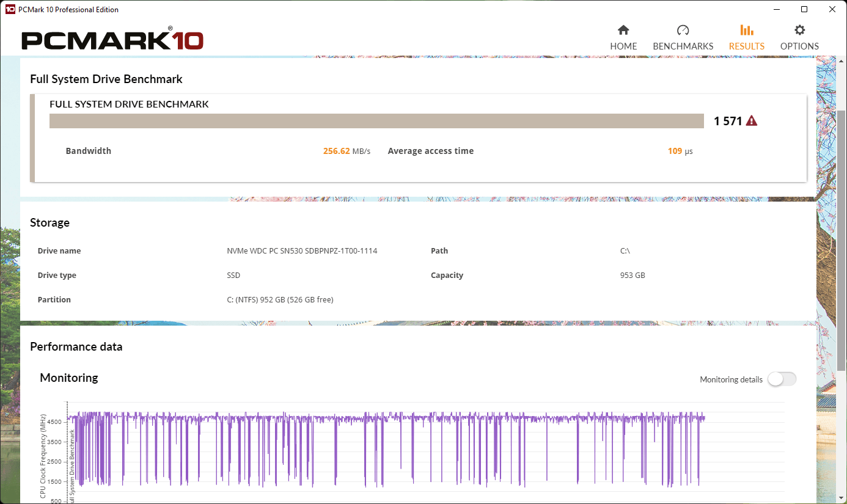Click the Storage section heading
Image resolution: width=847 pixels, height=504 pixels.
click(x=50, y=223)
